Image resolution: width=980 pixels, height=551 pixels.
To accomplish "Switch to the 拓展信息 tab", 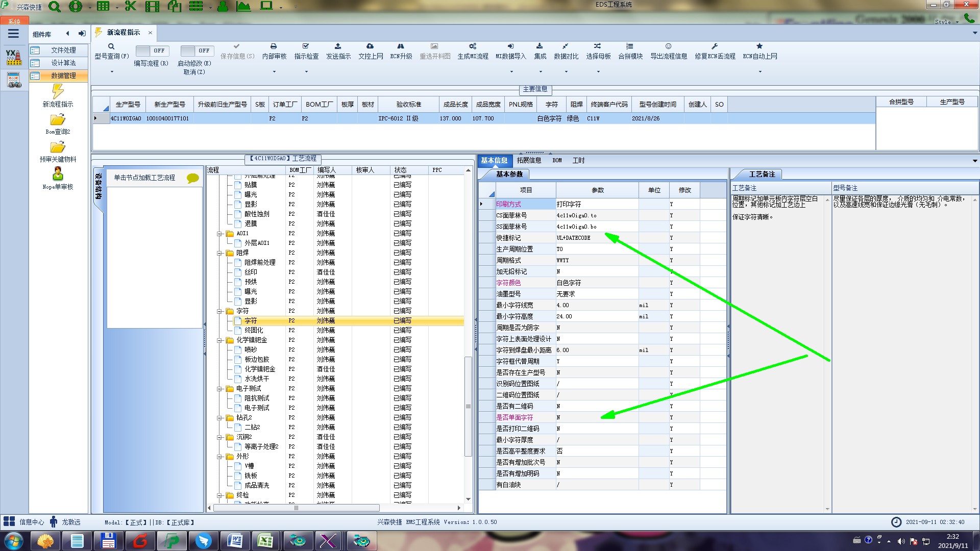I will click(529, 160).
